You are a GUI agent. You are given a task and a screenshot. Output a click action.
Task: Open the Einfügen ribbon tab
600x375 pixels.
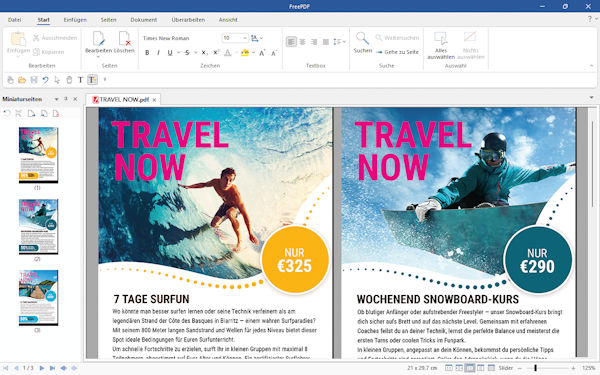pos(75,20)
